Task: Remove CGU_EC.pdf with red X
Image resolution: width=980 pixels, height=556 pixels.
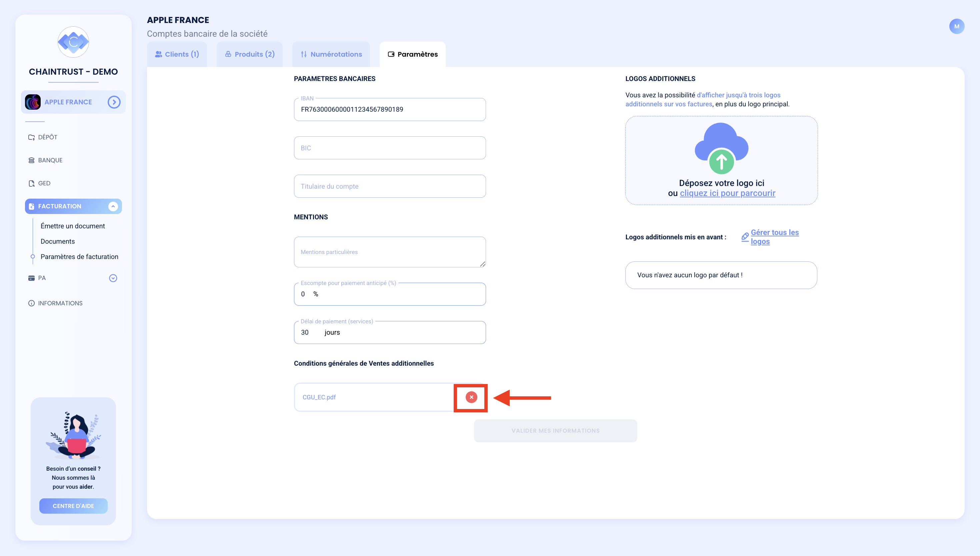Action: (471, 397)
